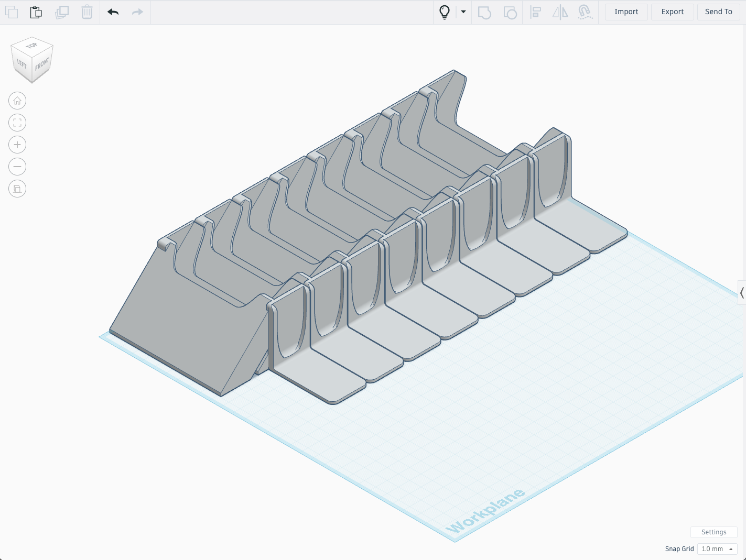This screenshot has width=746, height=560.
Task: Click the Flip/Mirror tool icon
Action: tap(560, 12)
